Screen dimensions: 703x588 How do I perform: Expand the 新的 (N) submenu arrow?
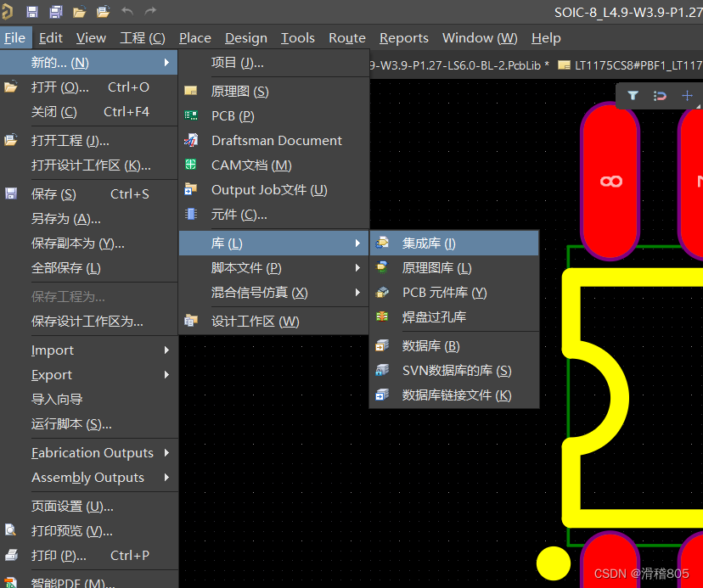coord(166,62)
